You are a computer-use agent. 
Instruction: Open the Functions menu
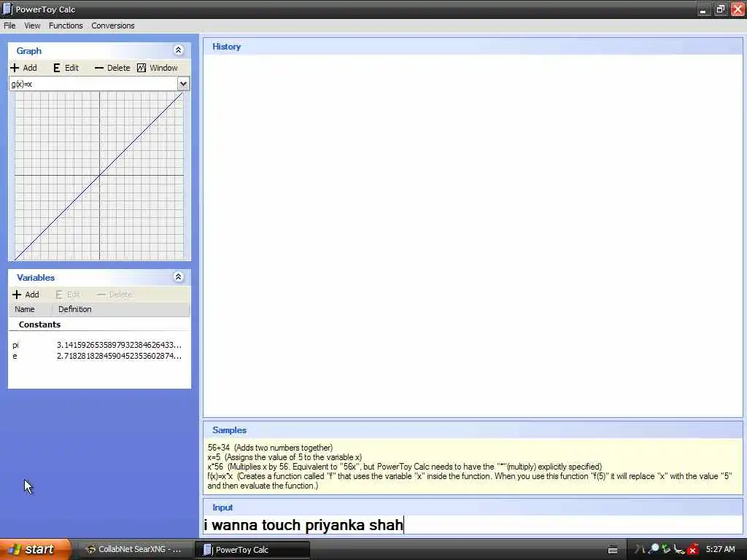(66, 26)
